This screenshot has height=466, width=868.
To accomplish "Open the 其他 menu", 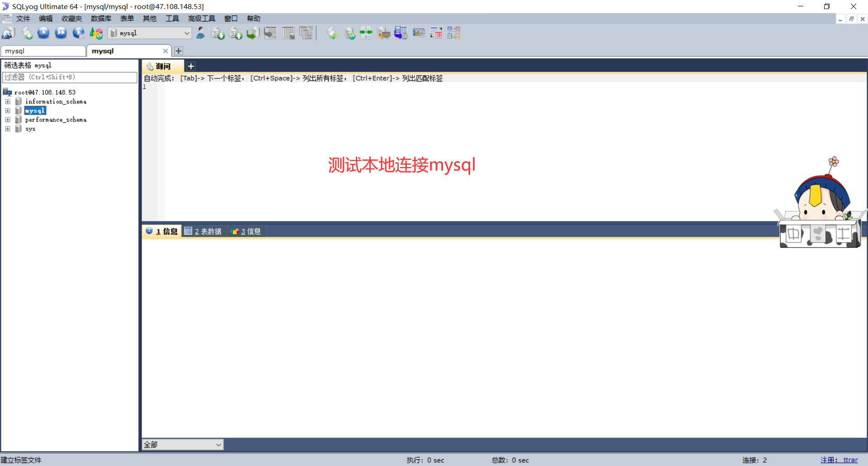I will click(150, 19).
